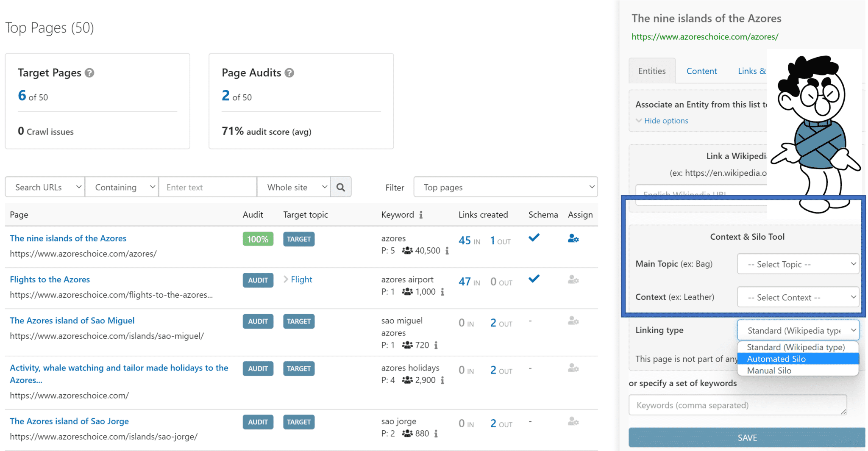The image size is (868, 451).
Task: Click assign user icon for Flights row
Action: 573,279
